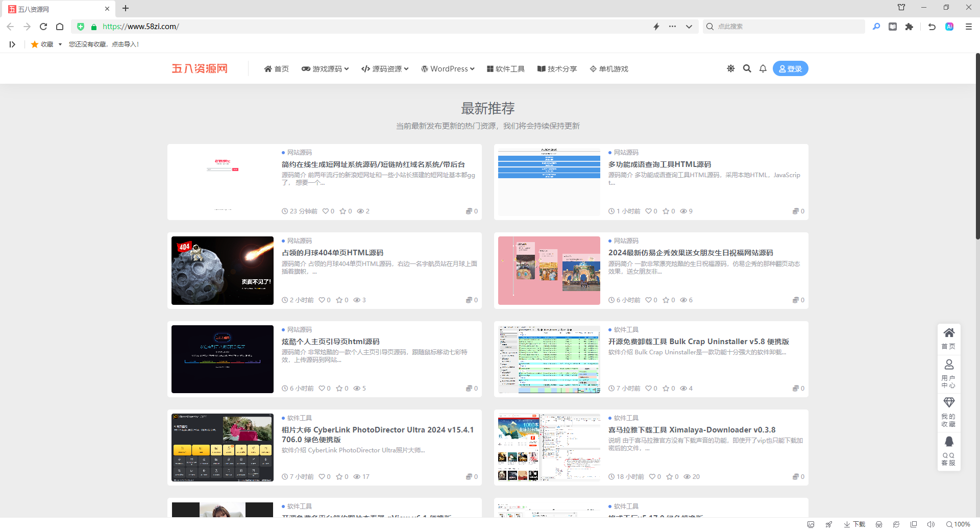980x531 pixels.
Task: Open Ximalaya-Downloader v0.3.8 article title
Action: (692, 430)
